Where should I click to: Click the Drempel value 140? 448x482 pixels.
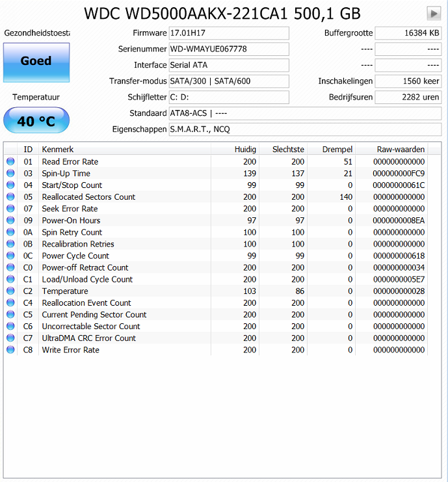(x=346, y=196)
